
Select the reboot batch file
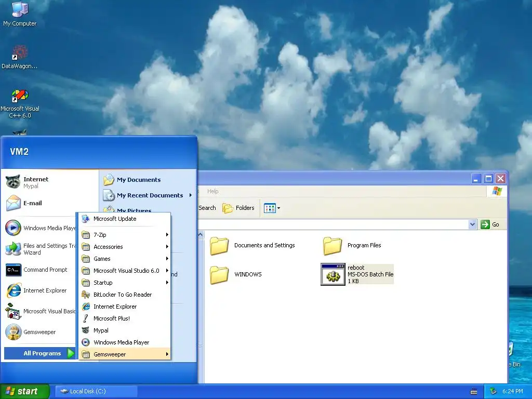(357, 274)
